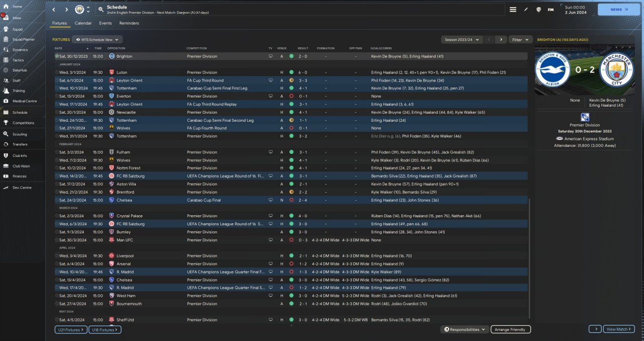Open the Scouting sidebar icon
644x341 pixels.
[6, 134]
